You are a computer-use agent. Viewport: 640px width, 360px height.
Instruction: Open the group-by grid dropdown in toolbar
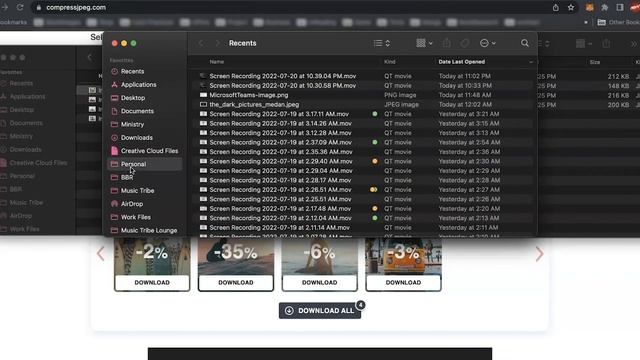coord(424,43)
